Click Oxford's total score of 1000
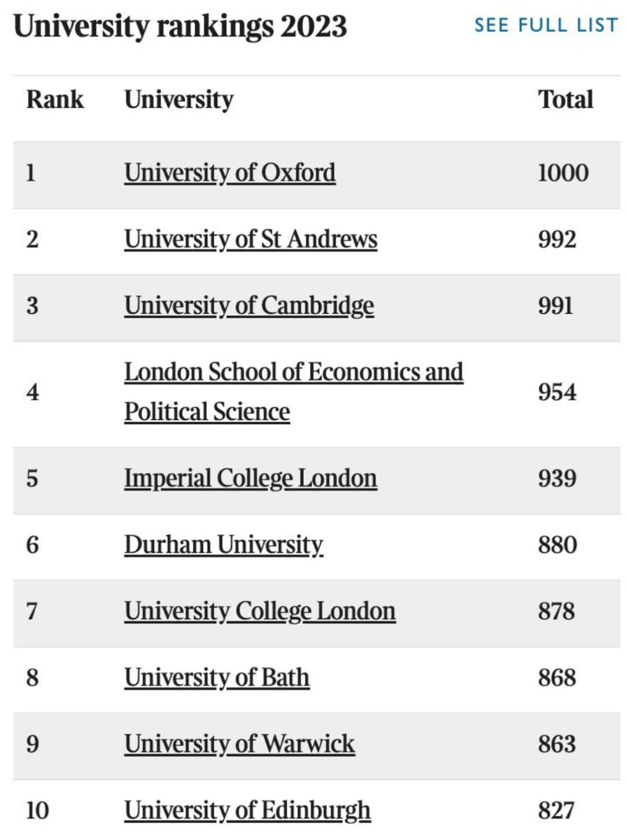Viewport: 627px width, 840px height. point(563,173)
